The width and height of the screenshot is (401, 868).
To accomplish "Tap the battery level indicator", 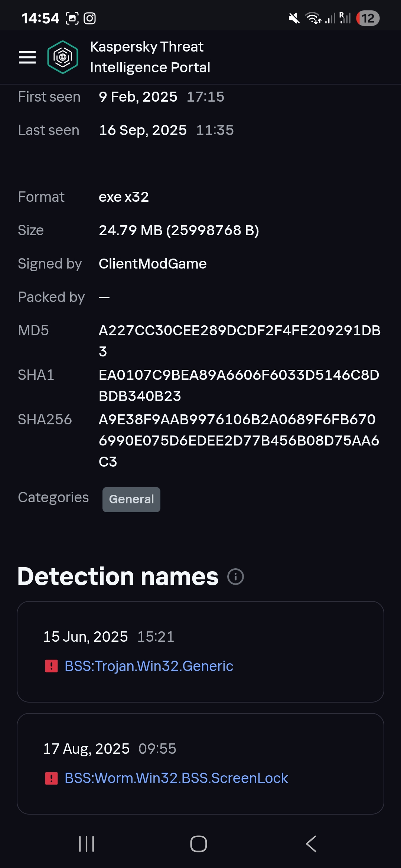I will [x=368, y=18].
